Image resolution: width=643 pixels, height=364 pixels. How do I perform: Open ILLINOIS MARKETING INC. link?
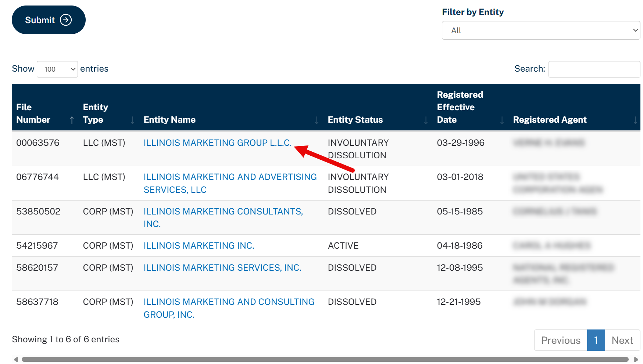coord(199,245)
